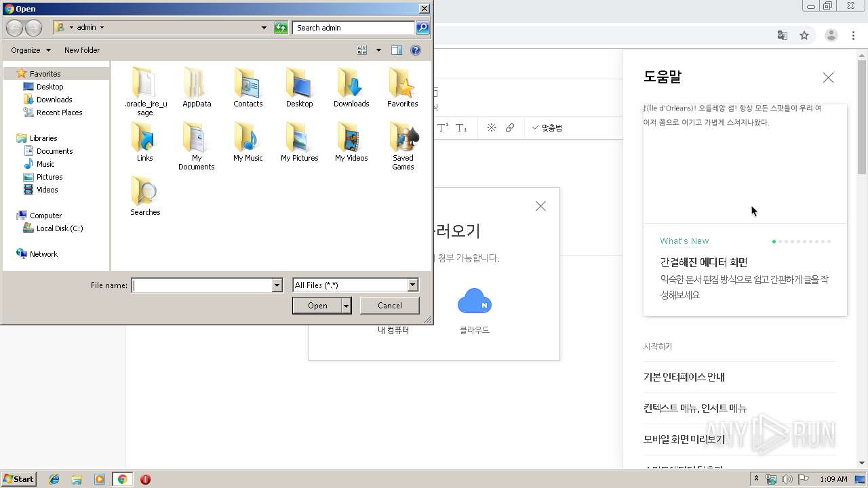
Task: Select the Desktop folder in file list
Action: [299, 88]
